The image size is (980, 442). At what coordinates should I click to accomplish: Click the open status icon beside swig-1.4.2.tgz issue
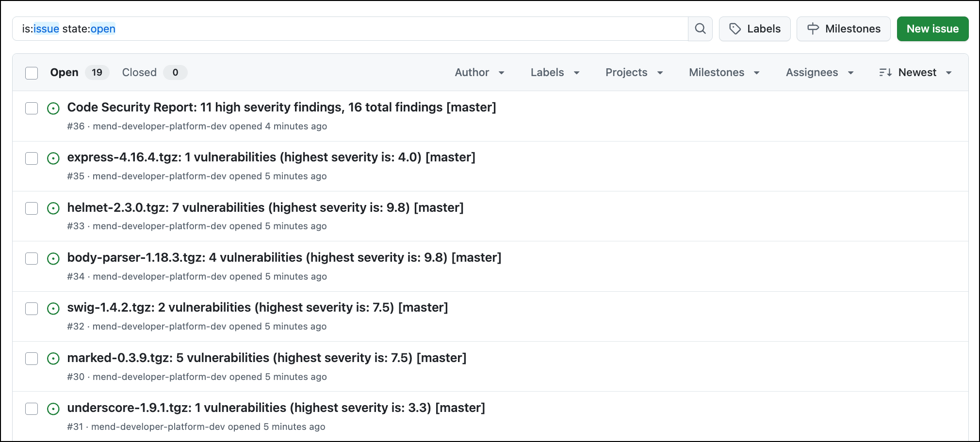[53, 309]
